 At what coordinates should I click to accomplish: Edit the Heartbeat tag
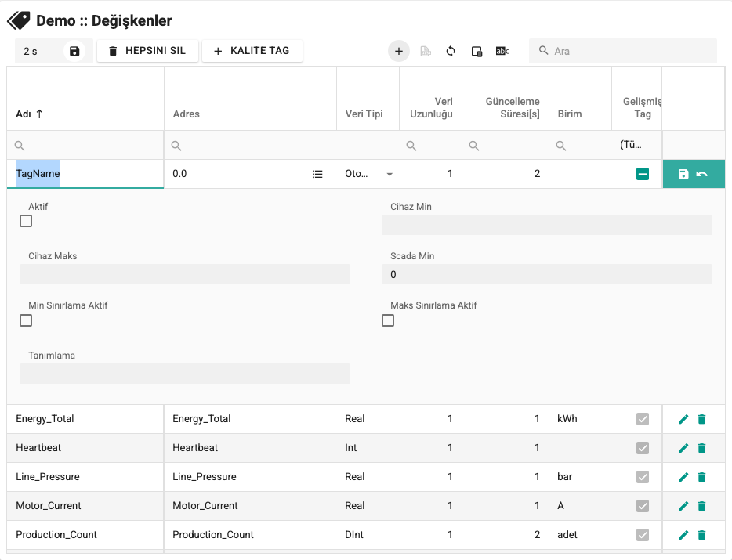point(683,448)
